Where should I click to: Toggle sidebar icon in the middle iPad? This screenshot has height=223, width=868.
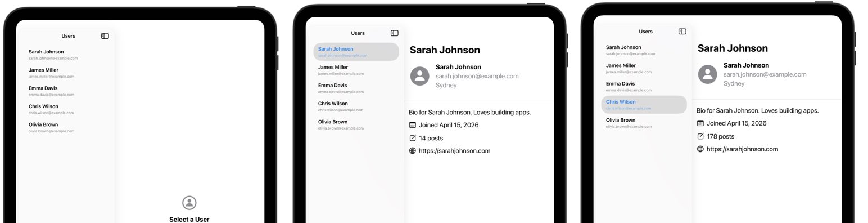(395, 33)
